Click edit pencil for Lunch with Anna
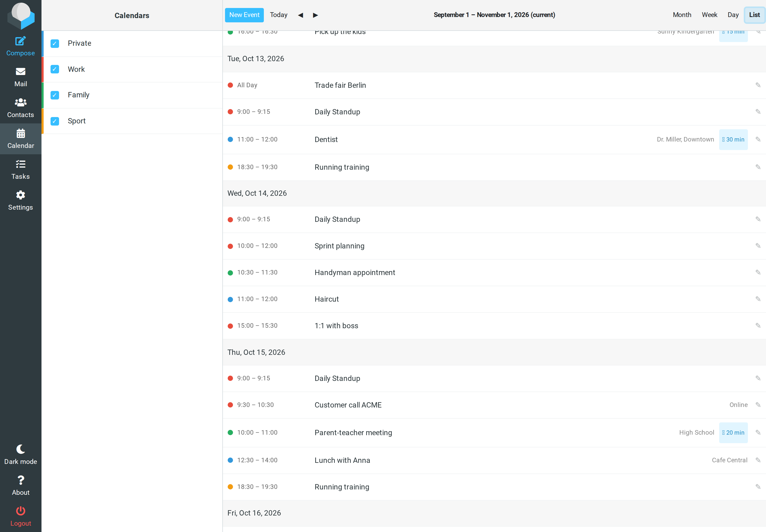This screenshot has width=766, height=532. (758, 460)
